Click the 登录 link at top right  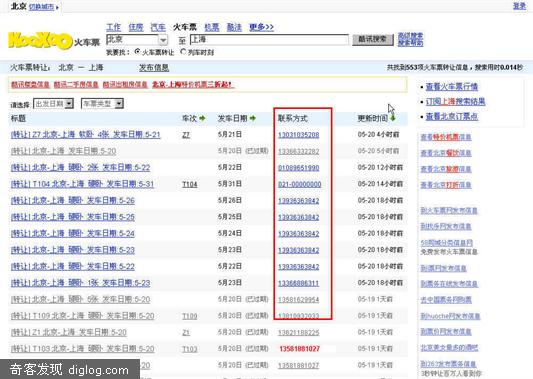[519, 6]
